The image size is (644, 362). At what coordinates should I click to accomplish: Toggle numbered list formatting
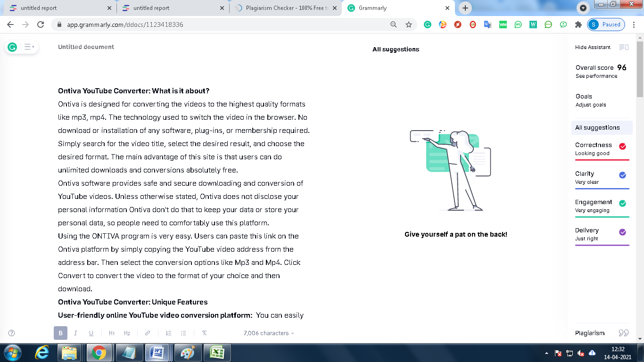(168, 333)
